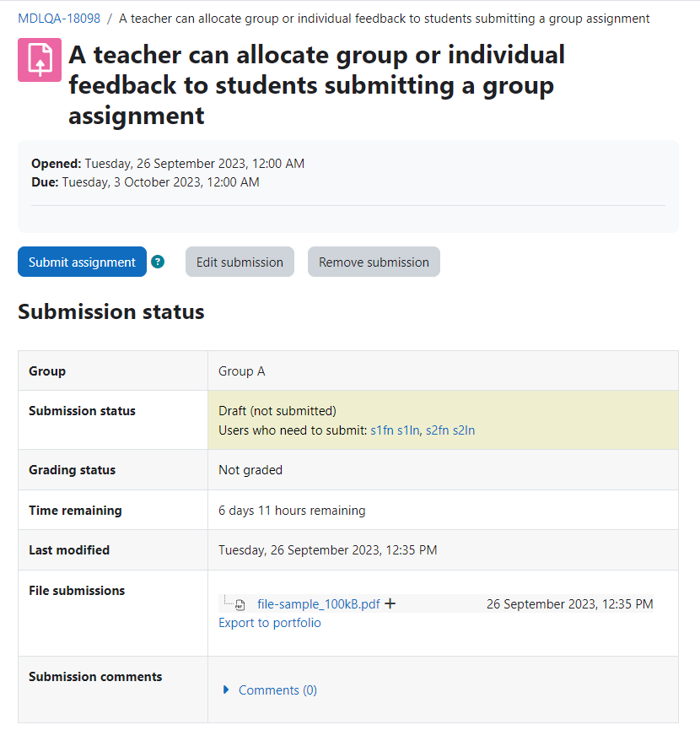Click the Draft (not submitted) status cell

click(443, 420)
